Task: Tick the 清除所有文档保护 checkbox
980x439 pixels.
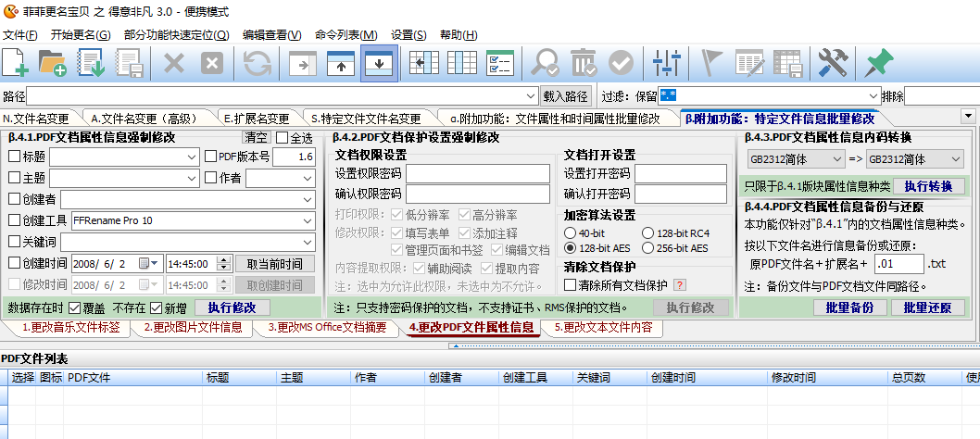Action: (x=571, y=284)
